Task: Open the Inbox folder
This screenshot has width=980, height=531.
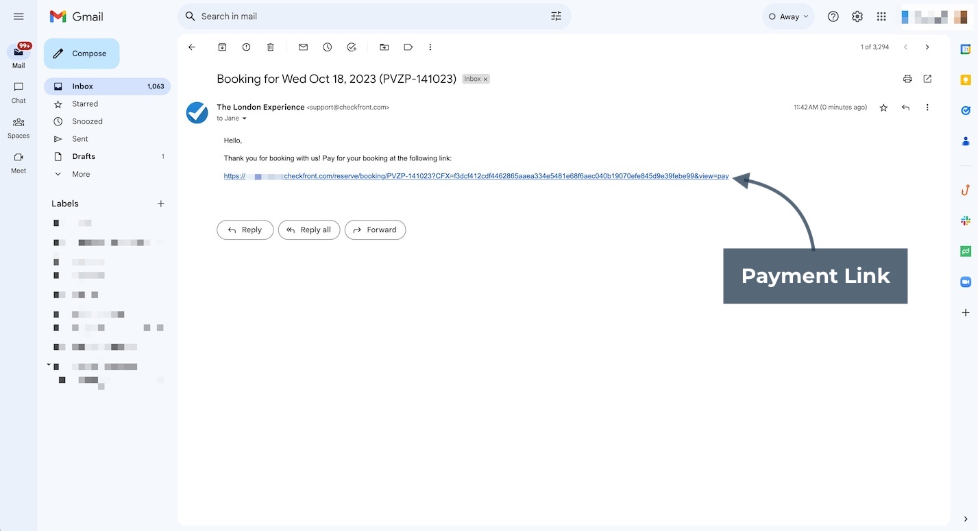Action: click(108, 86)
